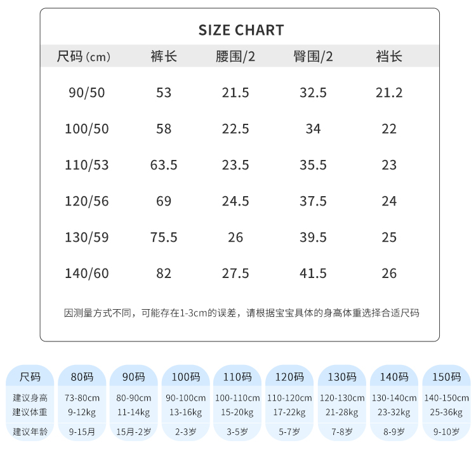The width and height of the screenshot is (476, 457).
Task: Select the 110/53 size row label
Action: [x=86, y=165]
